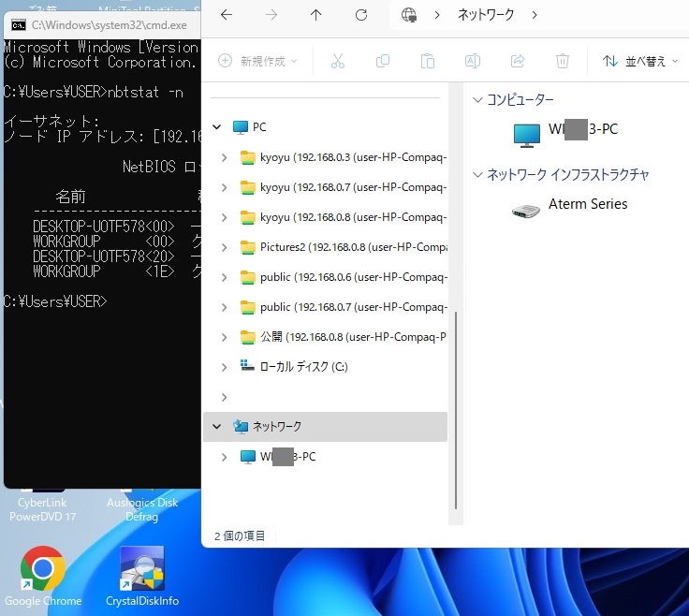Click the Paste clipboard icon
The height and width of the screenshot is (616, 689).
coord(428,61)
